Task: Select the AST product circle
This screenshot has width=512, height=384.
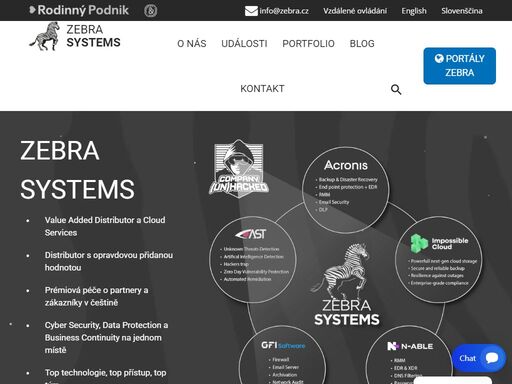Action: pyautogui.click(x=253, y=259)
